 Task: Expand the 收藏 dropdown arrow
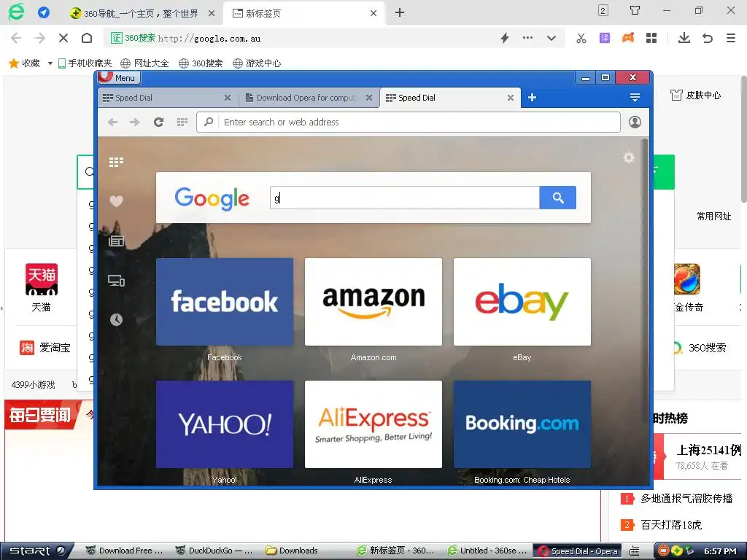coord(50,63)
